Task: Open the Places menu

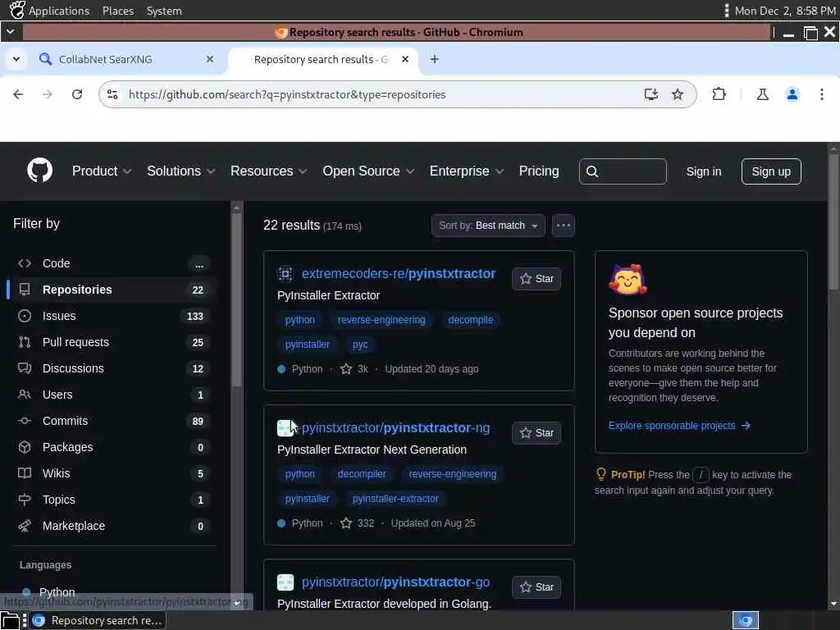Action: (118, 11)
